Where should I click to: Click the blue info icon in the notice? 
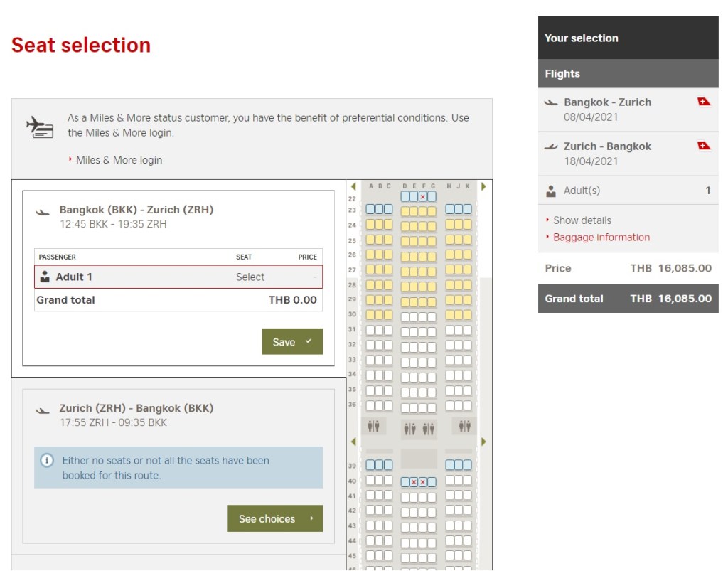point(48,461)
